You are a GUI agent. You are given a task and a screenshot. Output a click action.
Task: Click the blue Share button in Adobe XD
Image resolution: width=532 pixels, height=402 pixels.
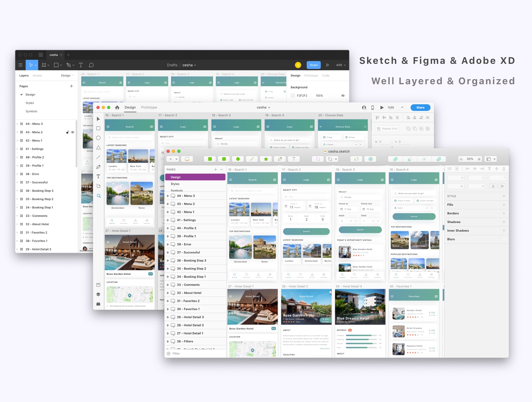[420, 108]
